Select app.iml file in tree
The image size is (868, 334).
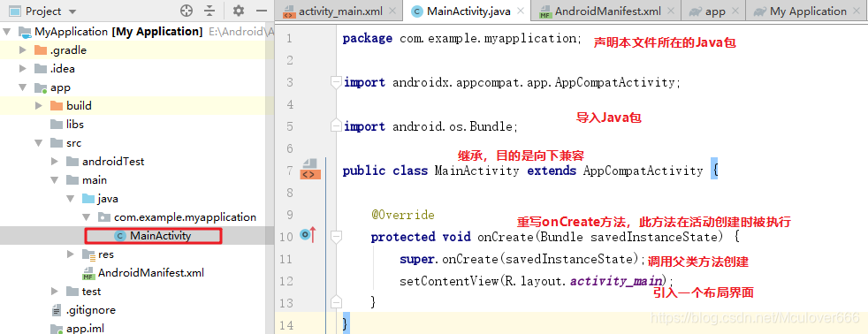[85, 328]
